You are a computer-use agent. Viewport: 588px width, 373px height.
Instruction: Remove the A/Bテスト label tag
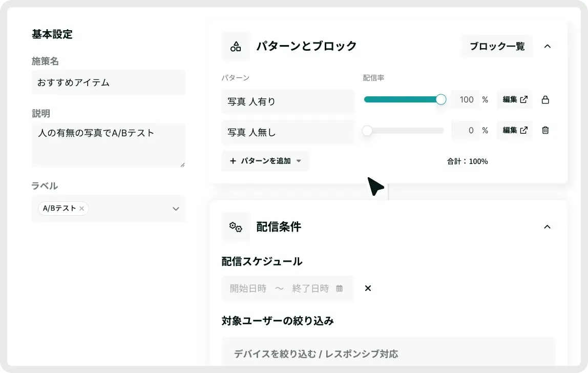click(x=81, y=209)
